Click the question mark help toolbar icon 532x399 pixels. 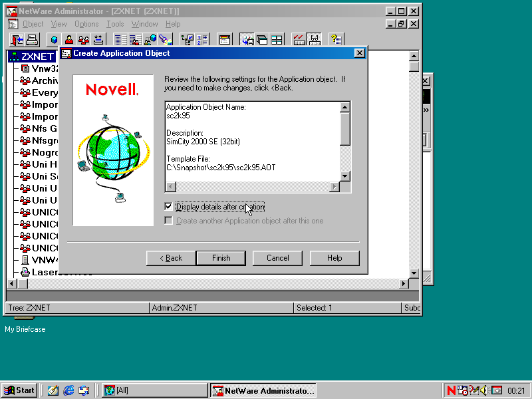[336, 40]
